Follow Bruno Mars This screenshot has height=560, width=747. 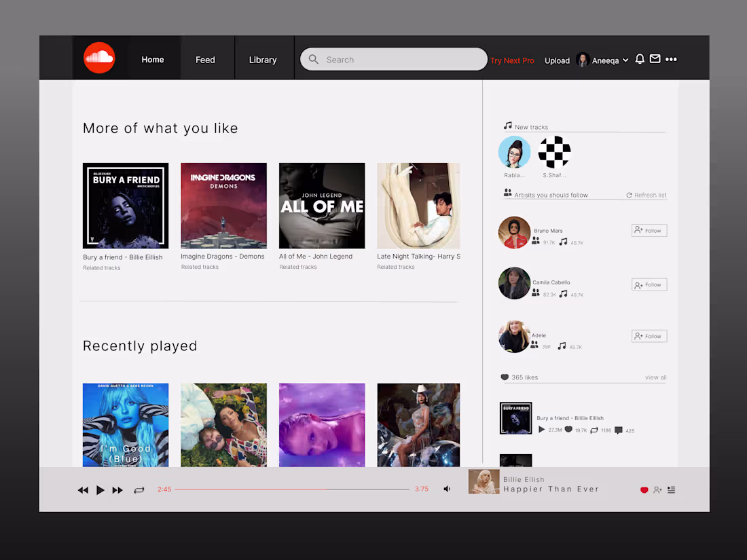[x=649, y=231]
